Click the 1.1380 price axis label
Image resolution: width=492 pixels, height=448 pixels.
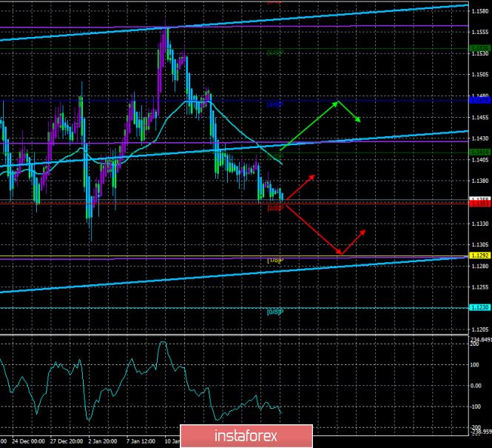[x=480, y=181]
